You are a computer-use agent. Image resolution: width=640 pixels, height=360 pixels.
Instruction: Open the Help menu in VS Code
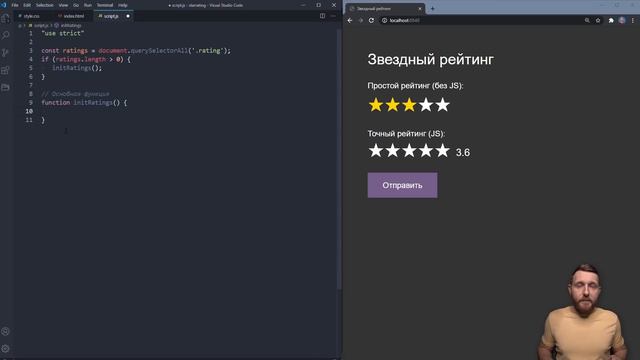pos(123,5)
